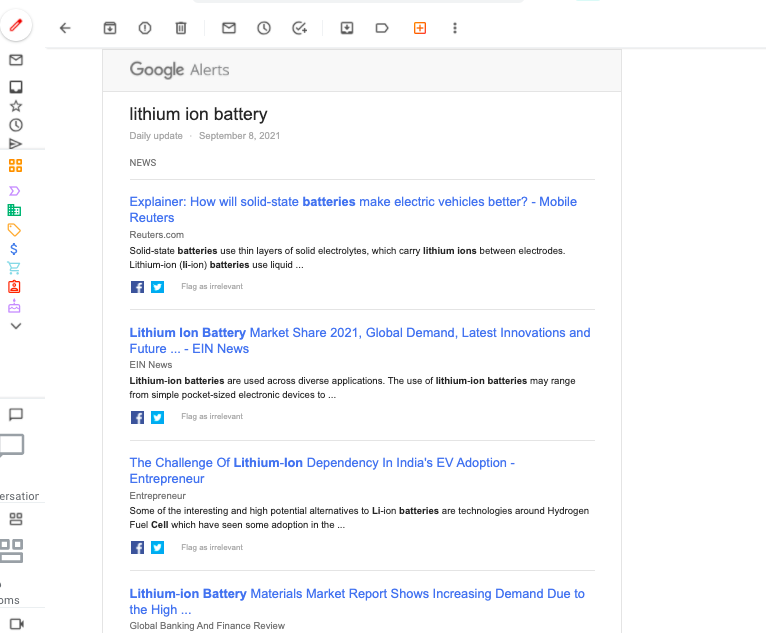This screenshot has width=766, height=633.
Task: Open the Challenge Of Lithium-Ion Dependency article
Action: click(322, 470)
